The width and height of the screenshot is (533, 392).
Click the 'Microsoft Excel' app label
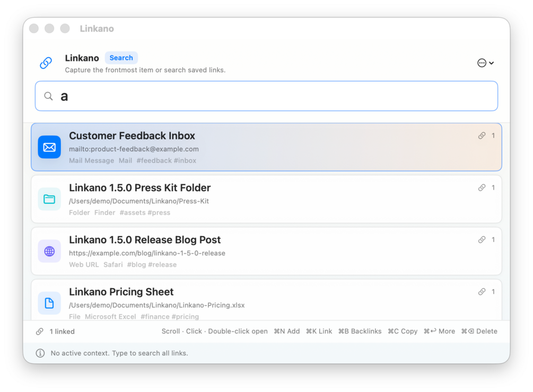(110, 317)
